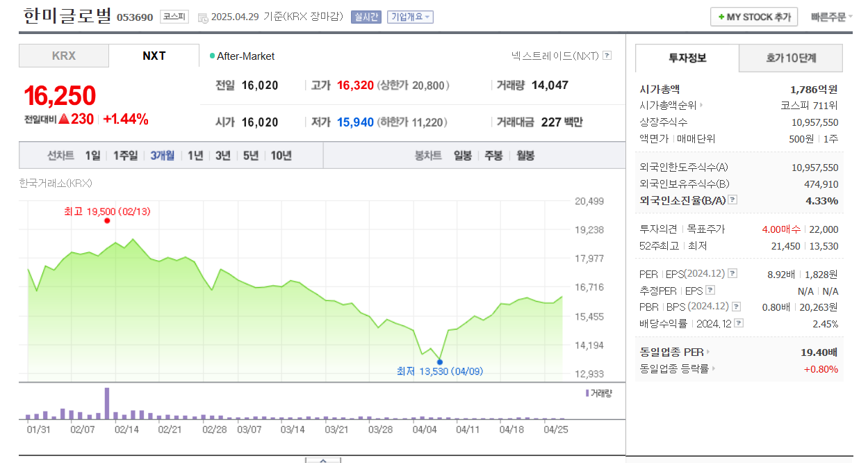
Task: Click the MY STOCK 추가 button
Action: tap(754, 17)
